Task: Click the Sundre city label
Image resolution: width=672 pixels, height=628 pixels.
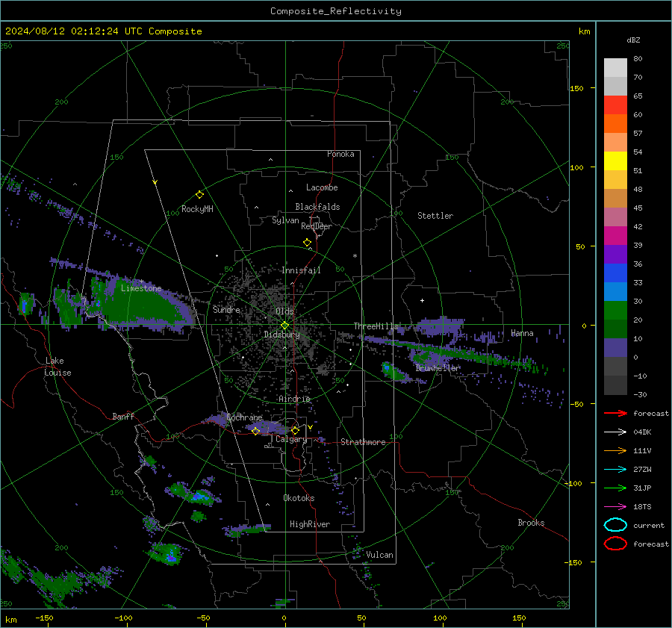Action: click(226, 309)
